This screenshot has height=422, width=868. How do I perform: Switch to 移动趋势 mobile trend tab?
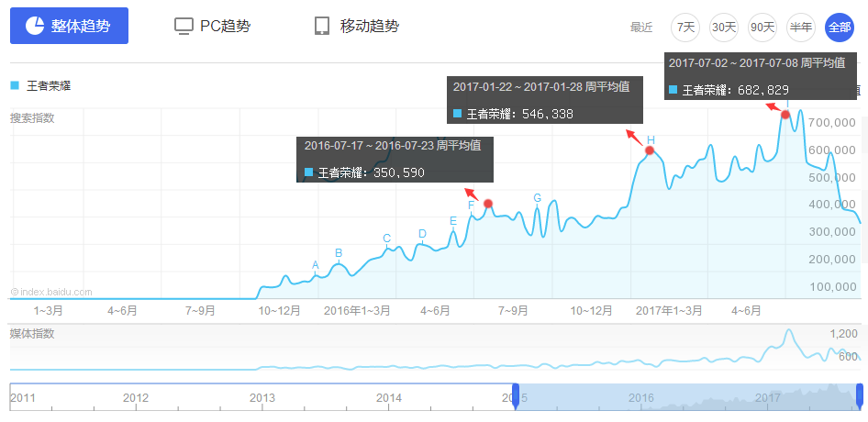coord(357,26)
